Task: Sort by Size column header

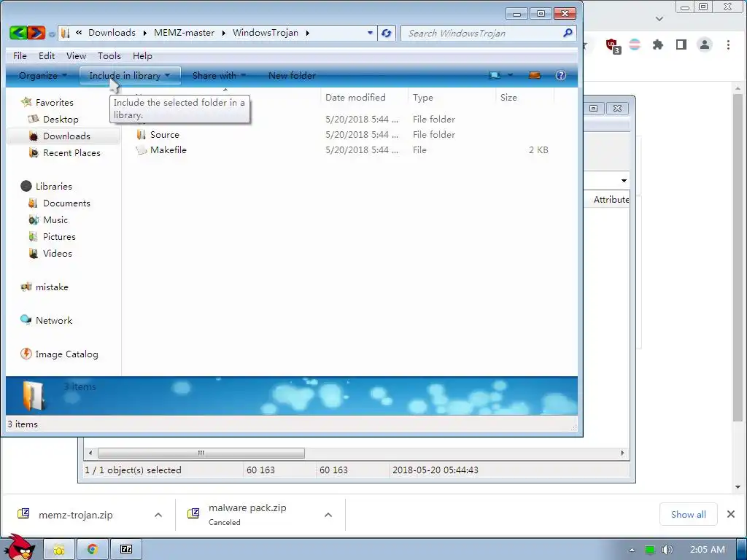Action: 525,98
